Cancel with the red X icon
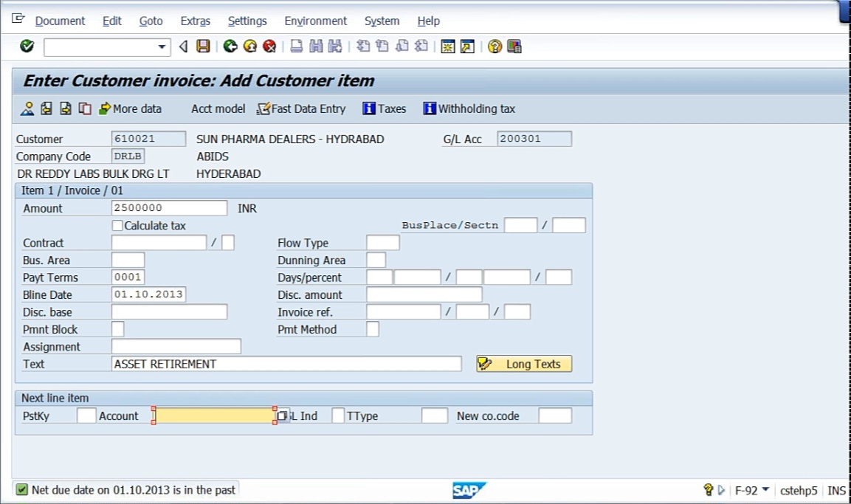The width and height of the screenshot is (851, 504). (269, 46)
